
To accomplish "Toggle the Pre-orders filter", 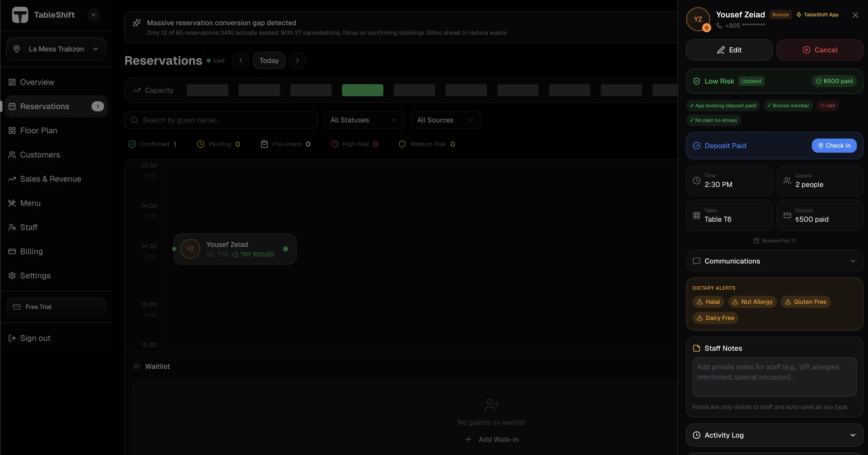I will (x=286, y=144).
